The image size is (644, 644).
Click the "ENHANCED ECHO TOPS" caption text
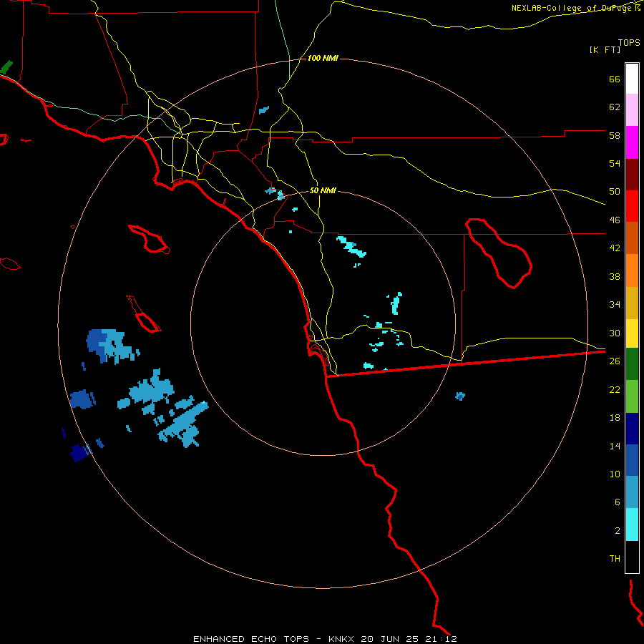(x=251, y=639)
